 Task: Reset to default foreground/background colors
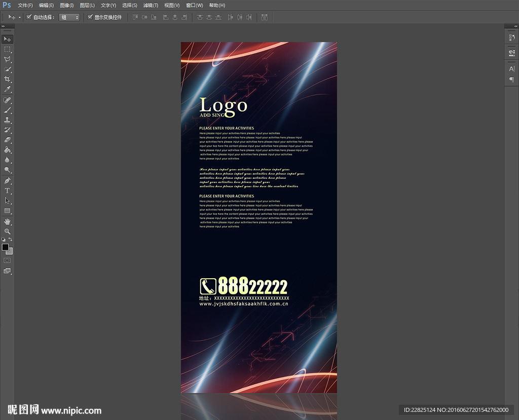coord(4,239)
